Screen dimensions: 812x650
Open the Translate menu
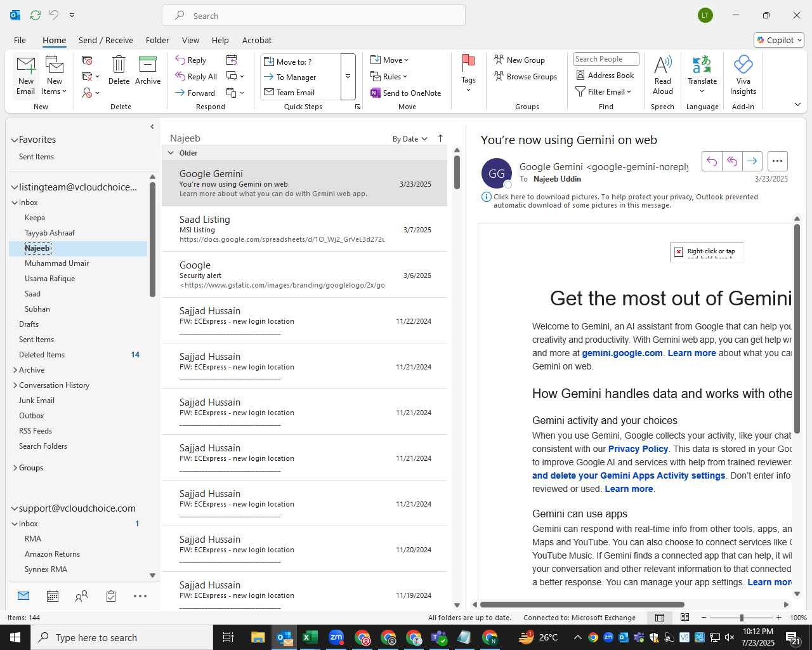point(702,75)
